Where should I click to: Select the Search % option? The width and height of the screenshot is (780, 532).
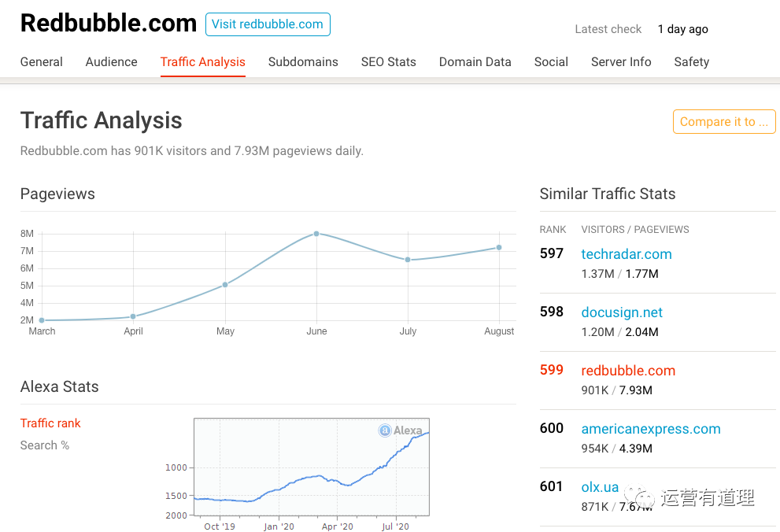45,445
